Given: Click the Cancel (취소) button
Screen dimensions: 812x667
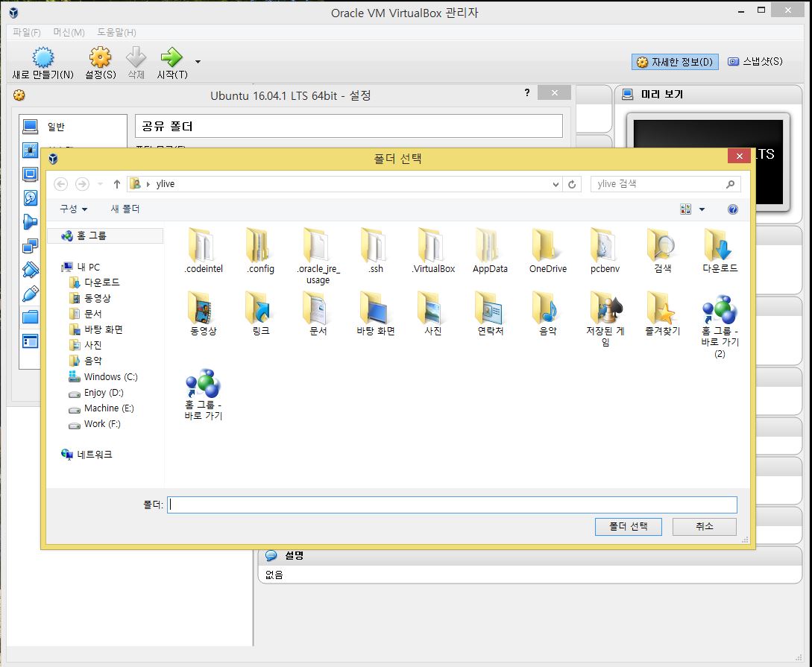Looking at the screenshot, I should point(704,526).
